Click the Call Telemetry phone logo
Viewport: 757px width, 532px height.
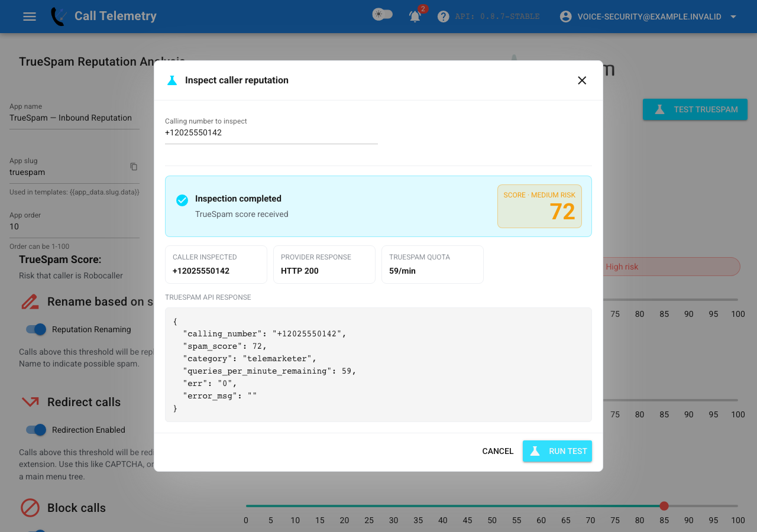tap(58, 17)
